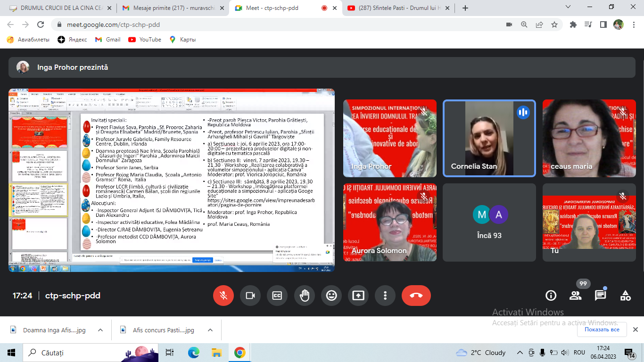
Task: Open the activities shapes icon
Action: [625, 296]
